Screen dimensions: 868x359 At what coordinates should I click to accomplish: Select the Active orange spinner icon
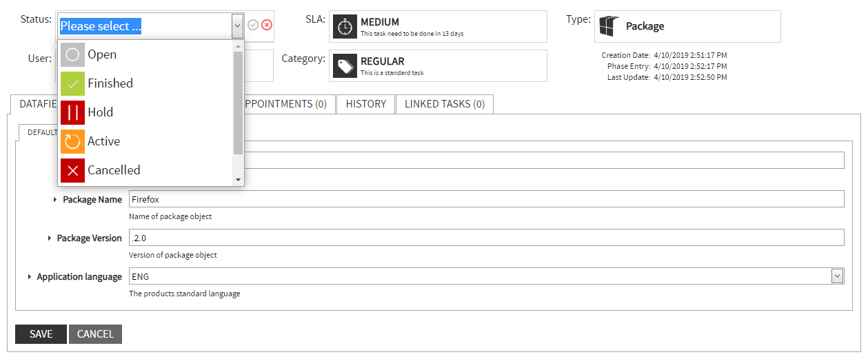[x=72, y=141]
